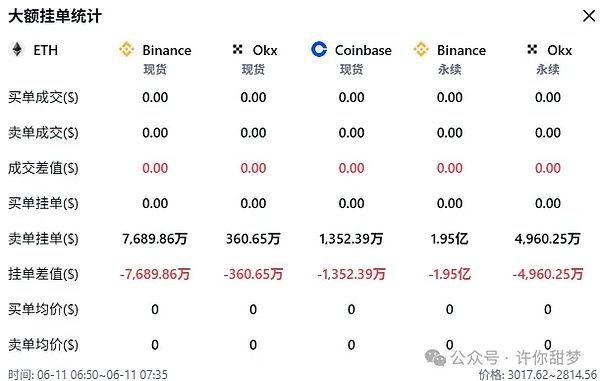Click the -1,352.39万 Coinbase difference value

pos(351,274)
